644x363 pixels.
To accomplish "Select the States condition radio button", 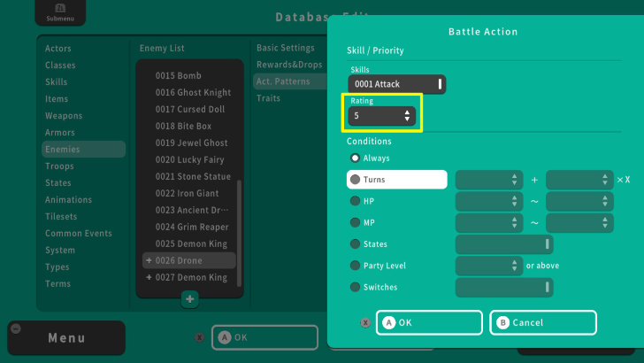I will coord(355,243).
